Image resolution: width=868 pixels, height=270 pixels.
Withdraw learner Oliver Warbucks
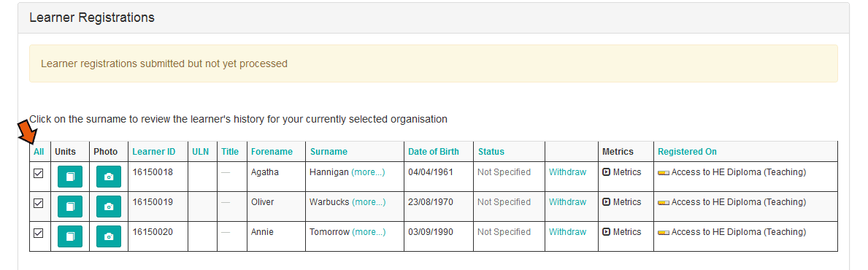(567, 202)
